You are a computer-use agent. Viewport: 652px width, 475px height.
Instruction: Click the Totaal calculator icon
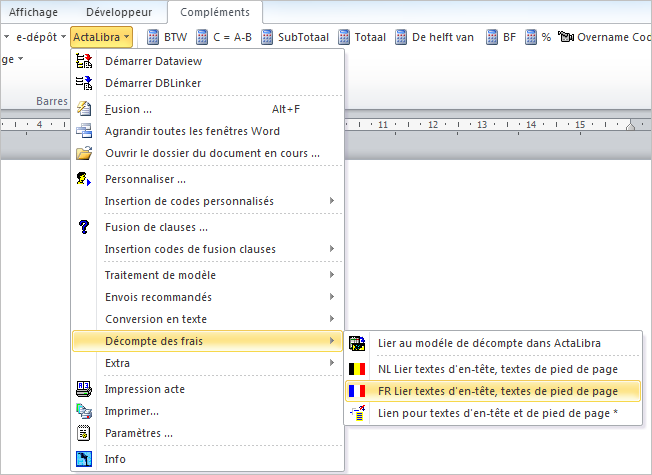[x=344, y=37]
